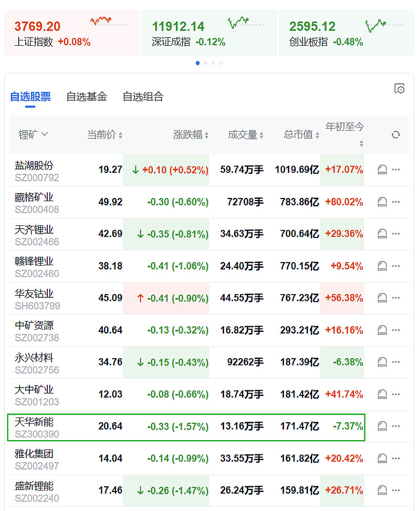420x511 pixels.
Task: Sort by 涨跌幅 column
Action: 191,134
